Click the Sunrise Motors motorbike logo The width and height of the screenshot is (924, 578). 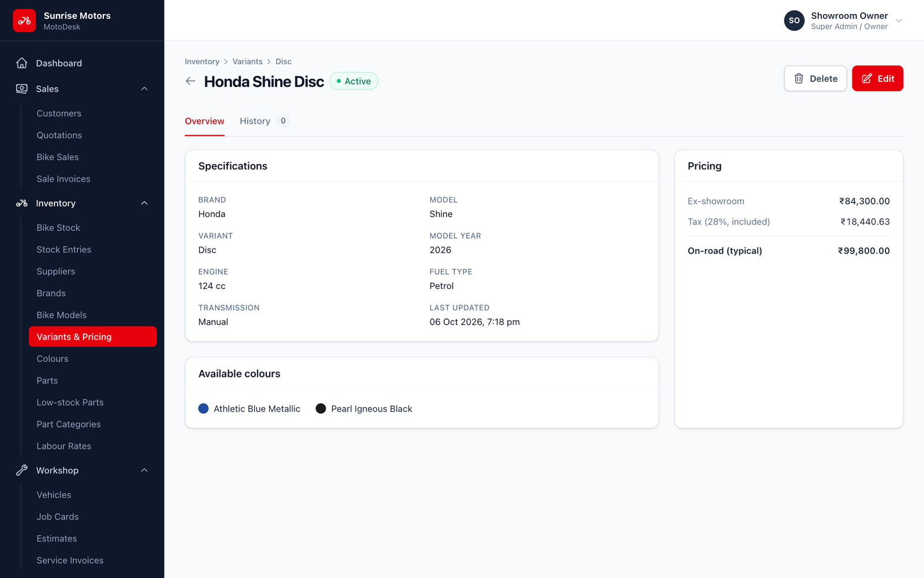pos(24,21)
